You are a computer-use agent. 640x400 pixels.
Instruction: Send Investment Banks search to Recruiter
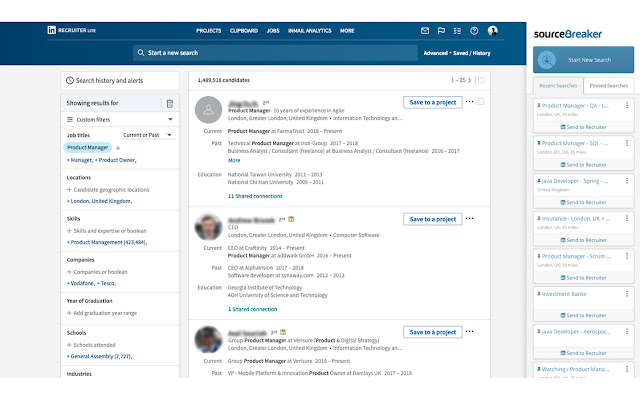coord(583,316)
